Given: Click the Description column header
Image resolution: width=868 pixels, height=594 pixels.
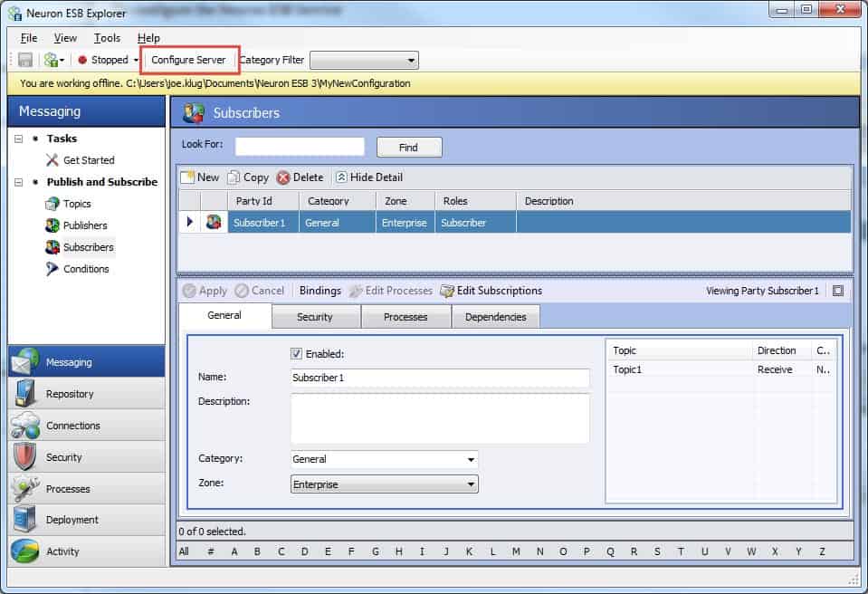Looking at the screenshot, I should point(683,201).
